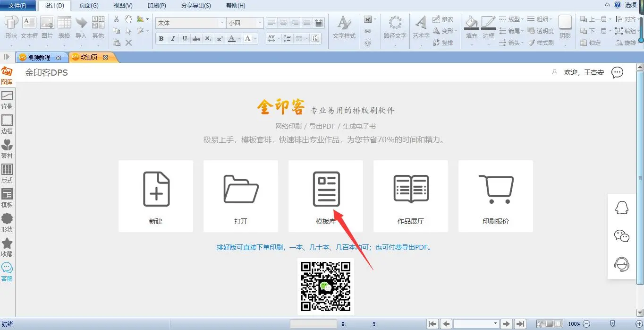Toggle italic text formatting

[173, 39]
